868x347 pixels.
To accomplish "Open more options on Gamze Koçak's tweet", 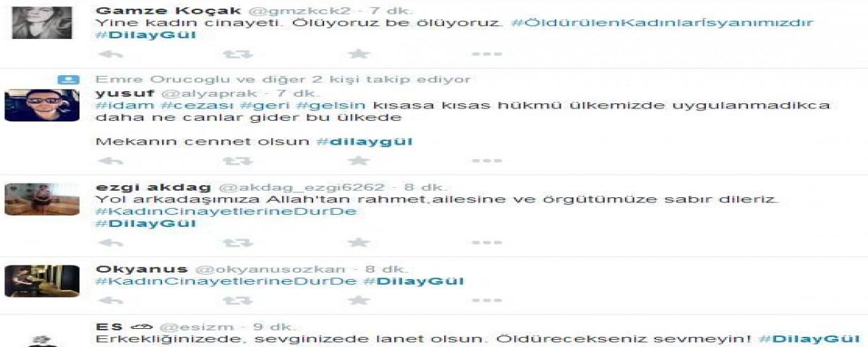I will coord(486,54).
